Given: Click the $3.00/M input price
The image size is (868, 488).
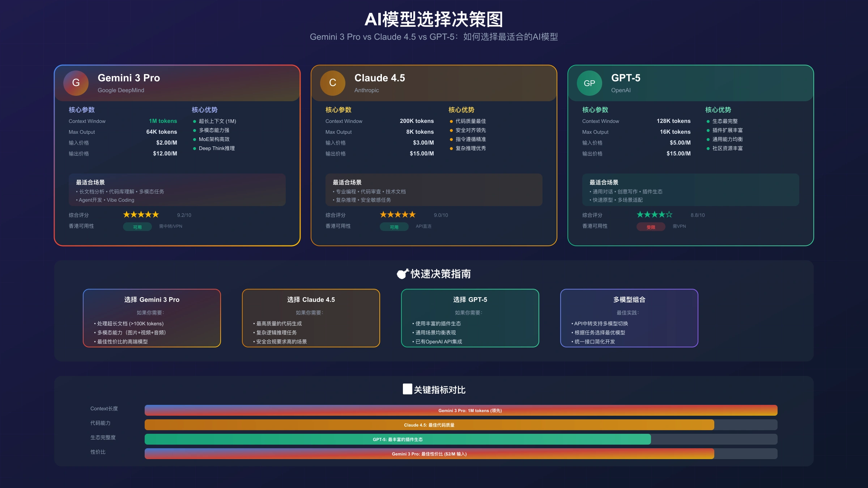Looking at the screenshot, I should 424,143.
